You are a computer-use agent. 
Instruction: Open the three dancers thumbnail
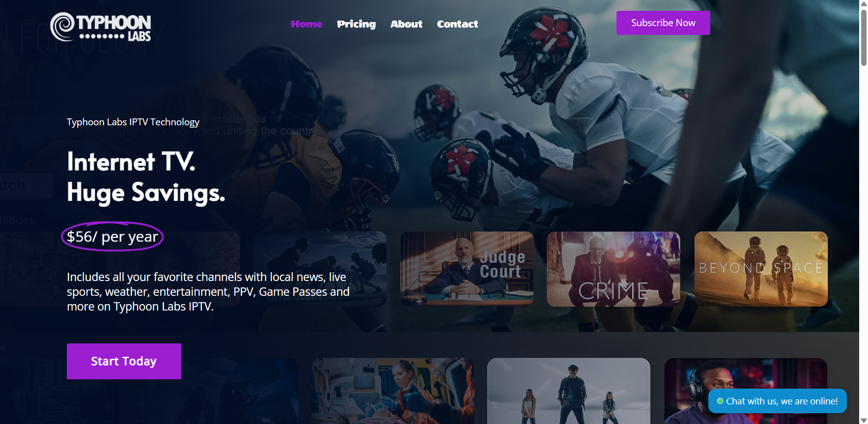click(x=568, y=391)
